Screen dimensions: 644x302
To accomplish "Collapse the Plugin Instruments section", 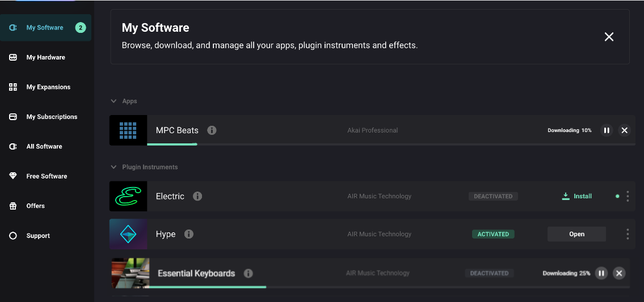I will point(114,167).
